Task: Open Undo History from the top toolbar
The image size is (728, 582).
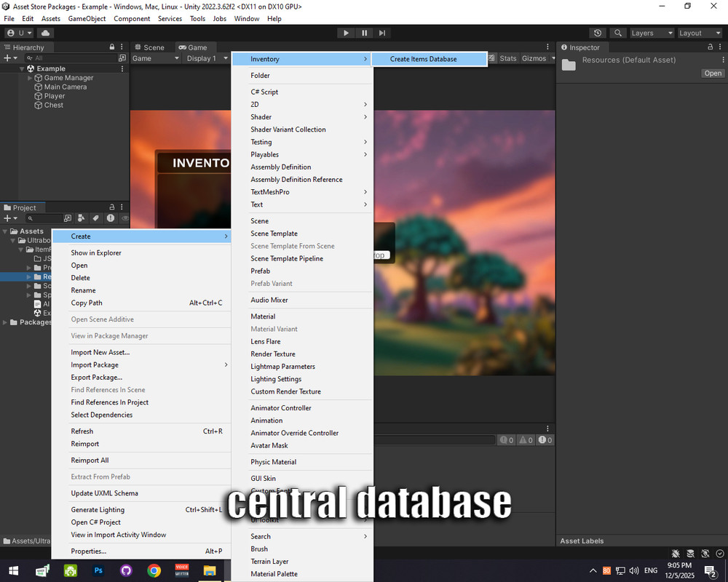Action: [598, 33]
